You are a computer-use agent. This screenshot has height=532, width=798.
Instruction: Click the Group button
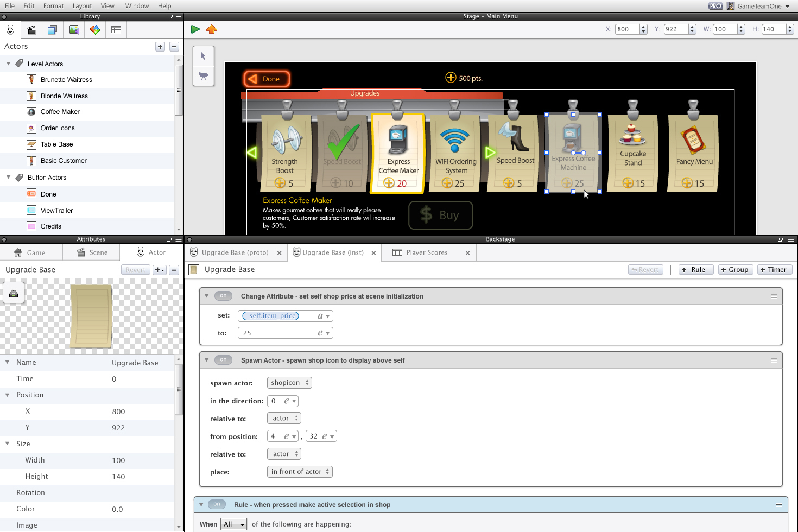pos(735,269)
